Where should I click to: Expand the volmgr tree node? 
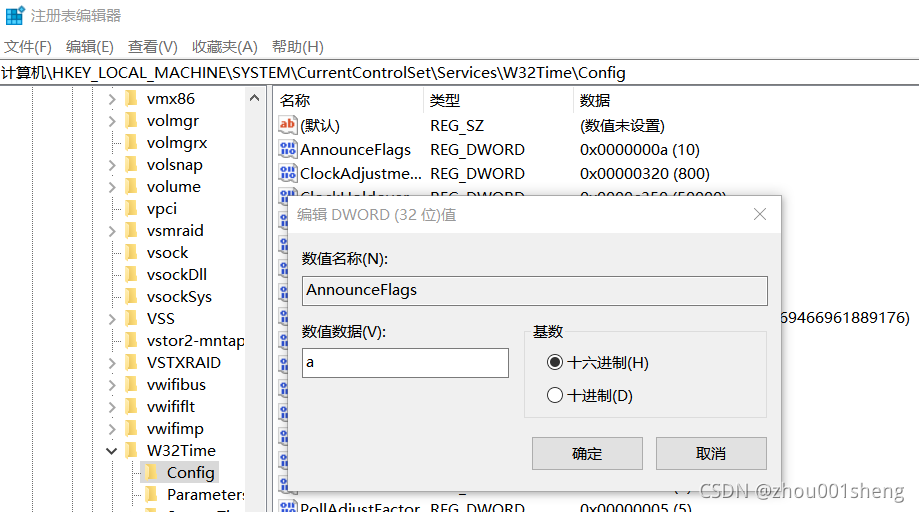[x=112, y=121]
